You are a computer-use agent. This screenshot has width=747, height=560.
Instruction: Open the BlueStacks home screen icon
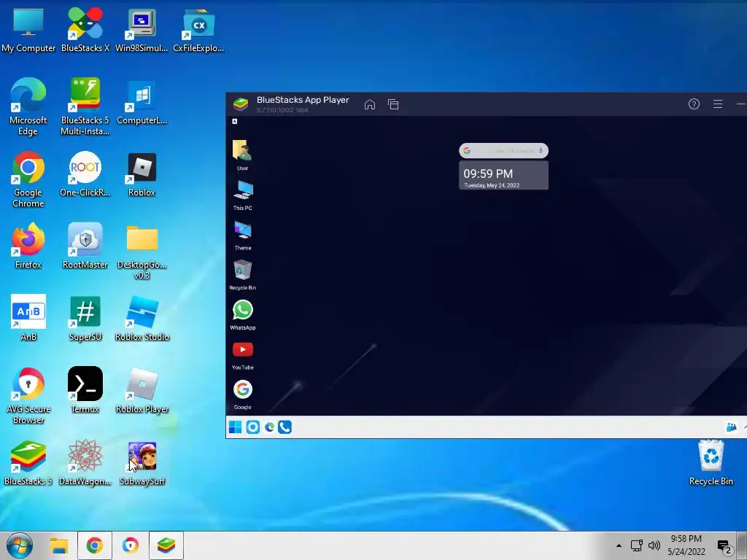(370, 104)
